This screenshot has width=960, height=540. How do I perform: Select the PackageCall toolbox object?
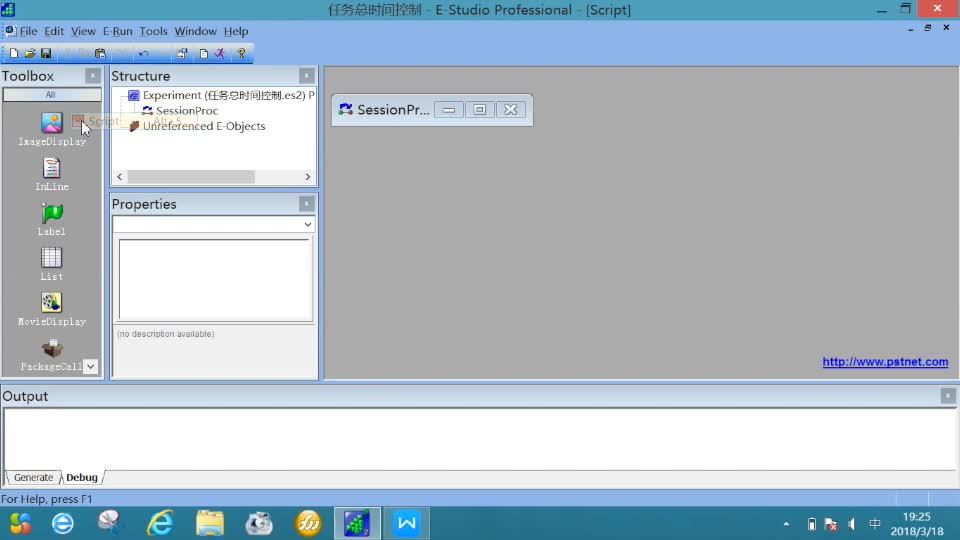(x=51, y=355)
